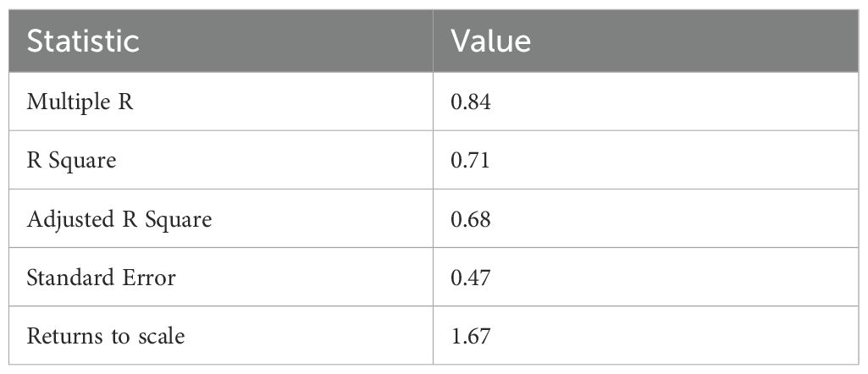Click the 0.71 value cell

(x=472, y=161)
